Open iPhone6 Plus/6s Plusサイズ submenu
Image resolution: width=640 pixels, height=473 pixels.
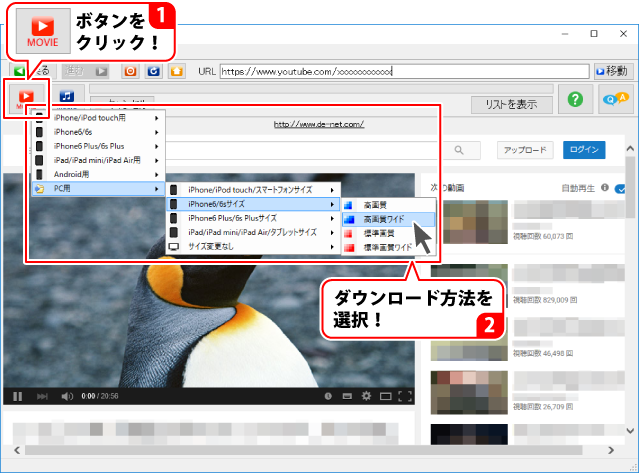pos(253,218)
